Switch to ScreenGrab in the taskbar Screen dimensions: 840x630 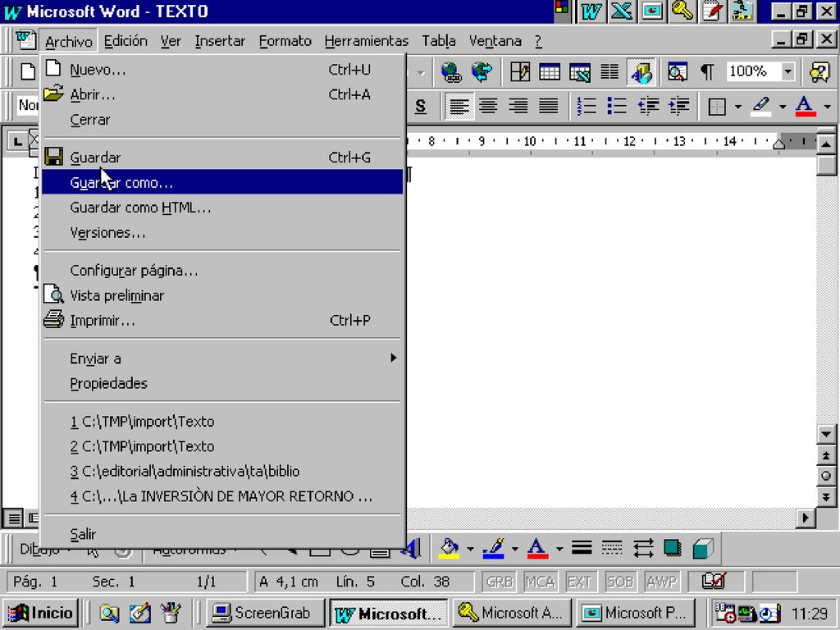coord(265,613)
